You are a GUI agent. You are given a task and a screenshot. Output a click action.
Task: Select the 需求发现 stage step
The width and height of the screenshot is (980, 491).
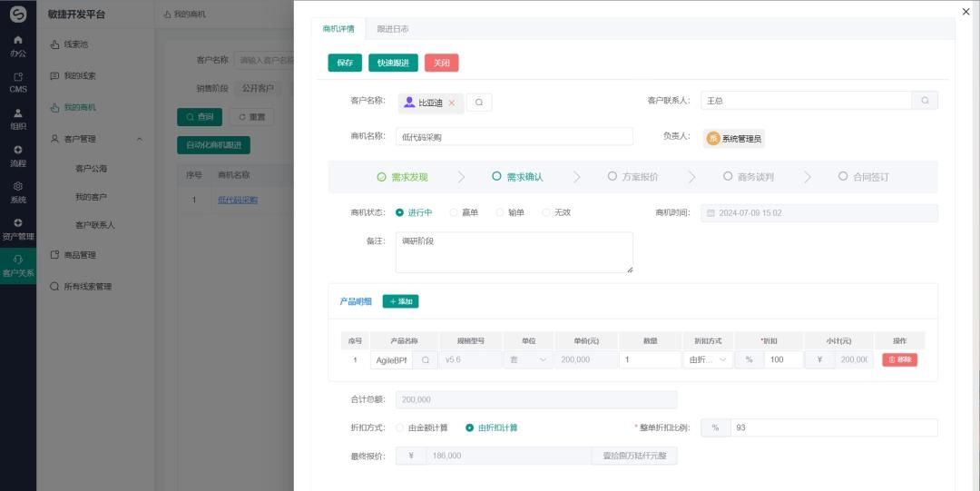coord(403,177)
